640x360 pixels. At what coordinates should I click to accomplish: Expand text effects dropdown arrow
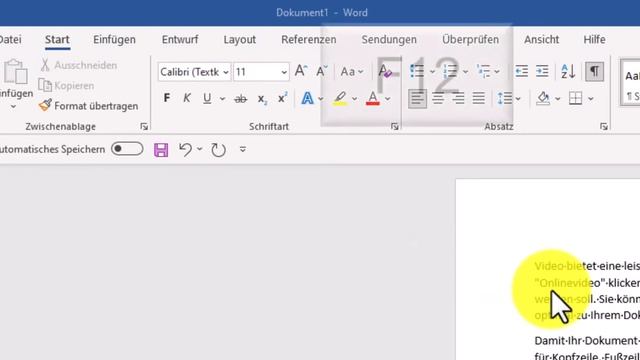321,99
